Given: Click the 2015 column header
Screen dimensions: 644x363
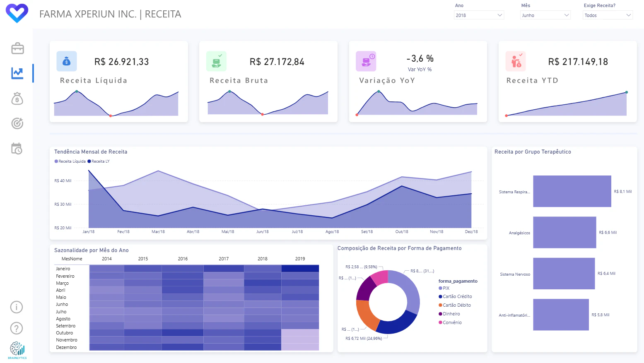Looking at the screenshot, I should [143, 259].
